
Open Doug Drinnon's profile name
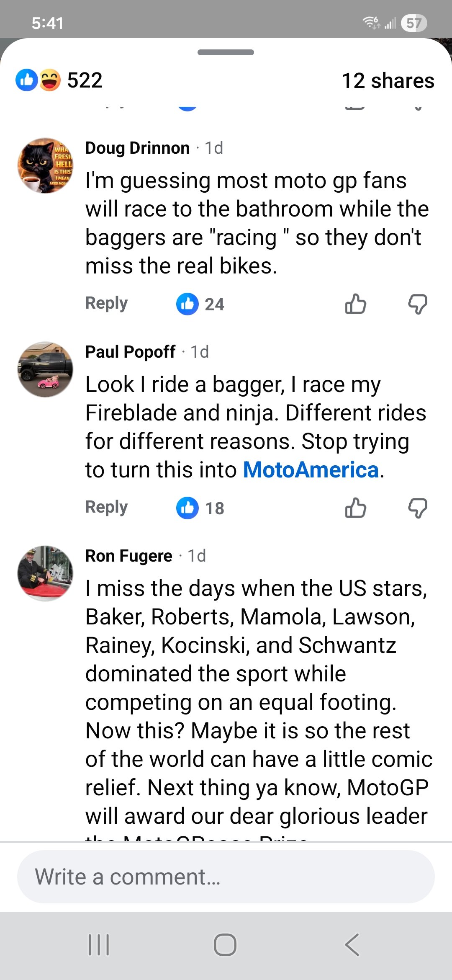137,148
